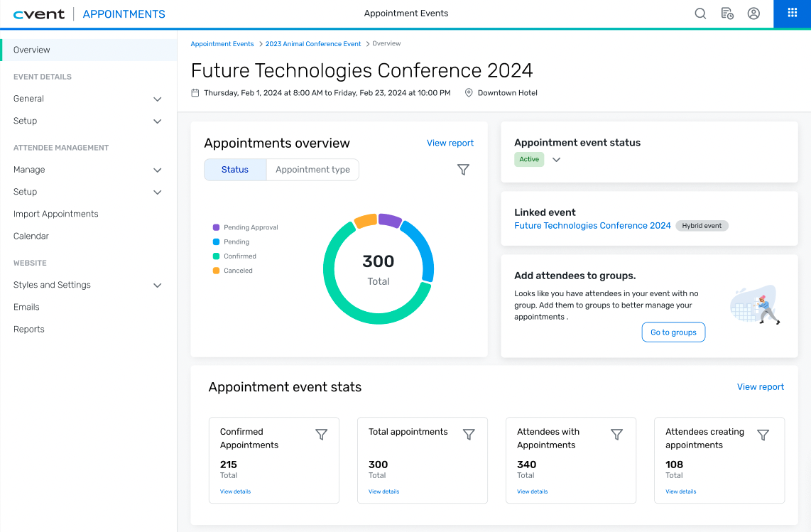This screenshot has height=532, width=811.
Task: Open the app switcher grid icon
Action: pos(793,13)
